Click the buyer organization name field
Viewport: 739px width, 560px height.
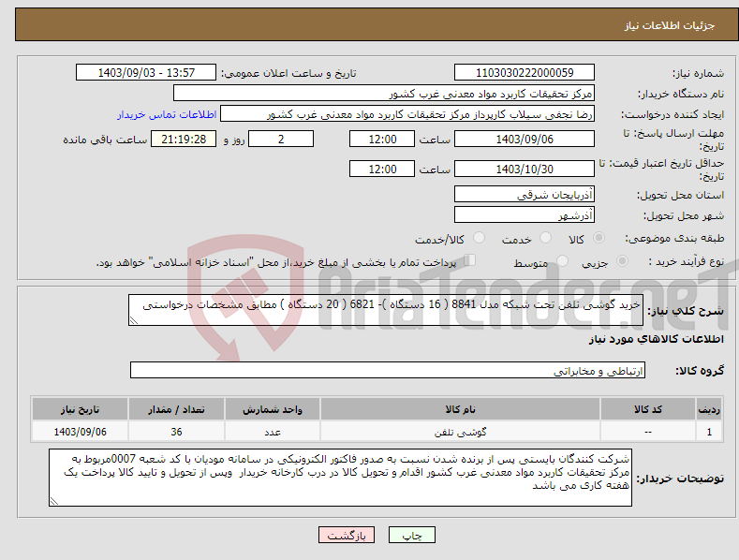pyautogui.click(x=384, y=94)
